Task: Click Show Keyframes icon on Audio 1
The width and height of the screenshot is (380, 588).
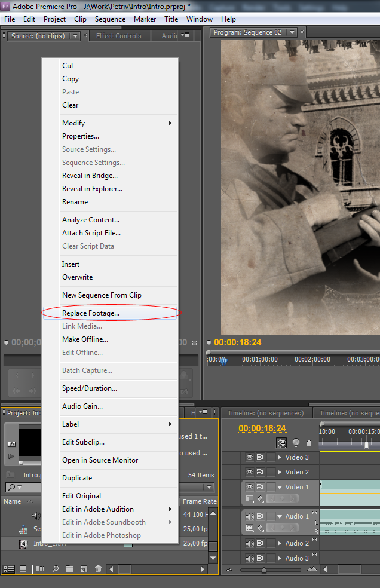Action: coord(261,528)
